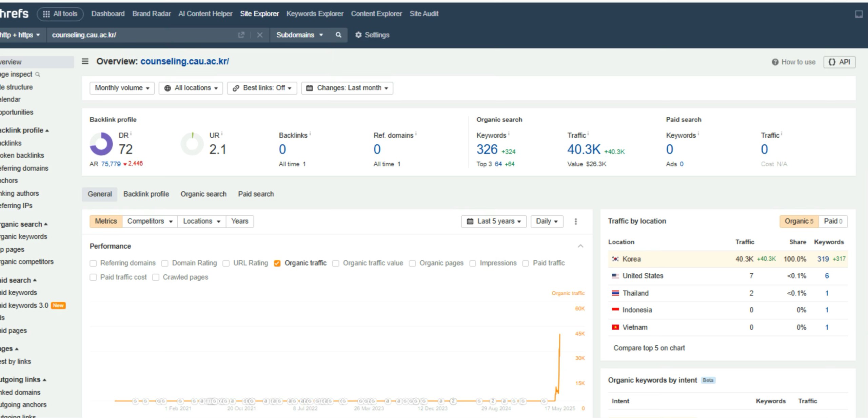This screenshot has width=868, height=418.
Task: Enable Crawled pages checkbox
Action: click(x=156, y=277)
